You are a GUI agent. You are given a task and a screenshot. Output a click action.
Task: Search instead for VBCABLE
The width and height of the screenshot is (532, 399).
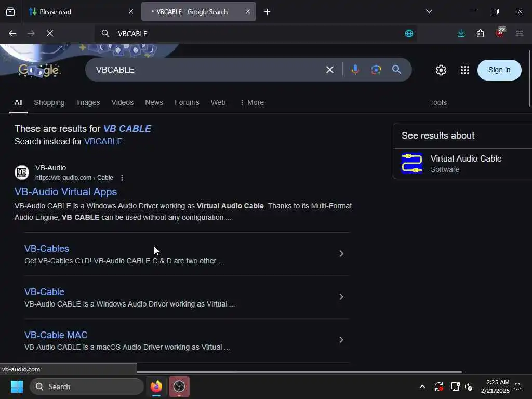[103, 141]
